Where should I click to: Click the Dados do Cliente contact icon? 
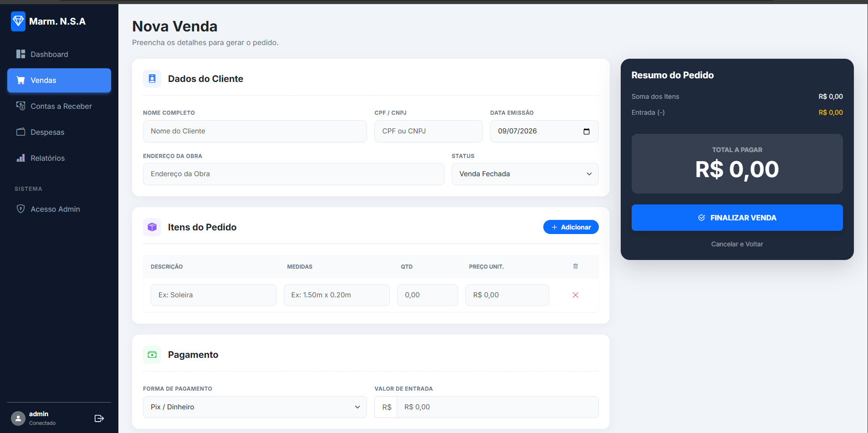(152, 79)
